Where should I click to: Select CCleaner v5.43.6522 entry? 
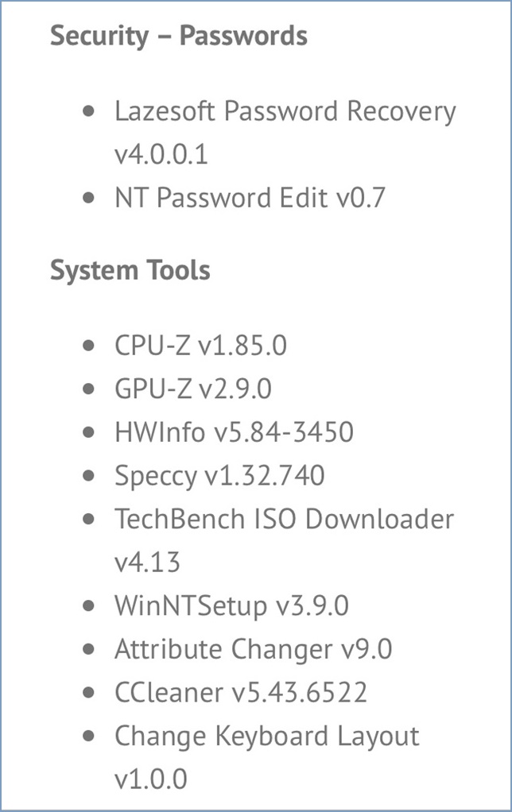(x=241, y=693)
